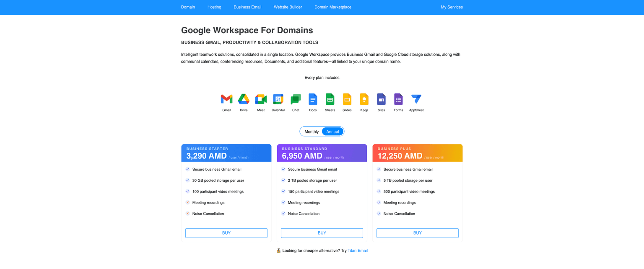Click the Gmail app icon
Viewport: 644px width, 269px height.
226,99
